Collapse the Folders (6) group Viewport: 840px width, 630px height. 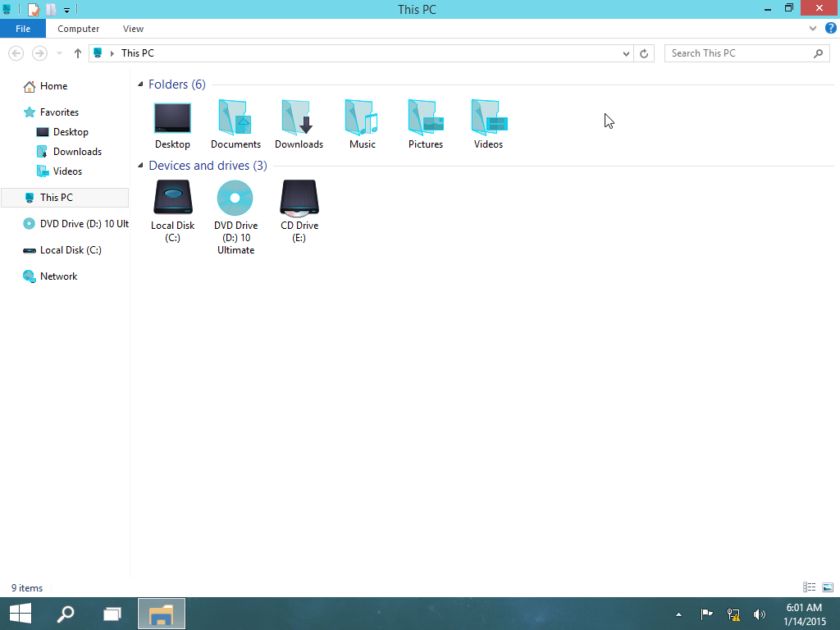tap(140, 84)
